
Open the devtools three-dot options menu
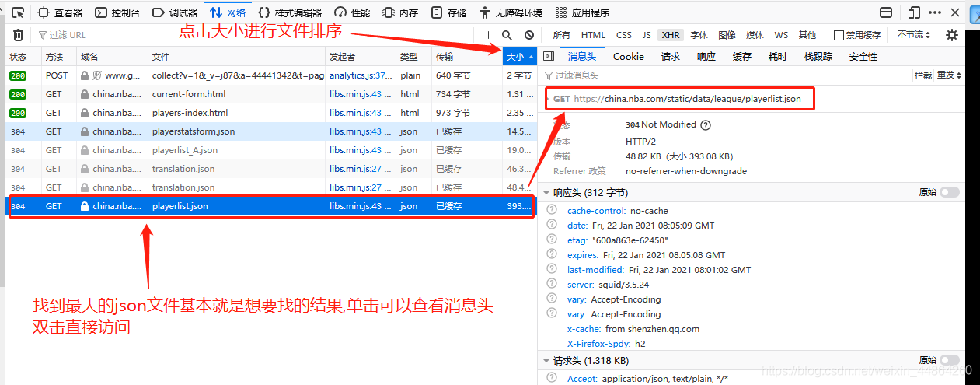pos(935,12)
